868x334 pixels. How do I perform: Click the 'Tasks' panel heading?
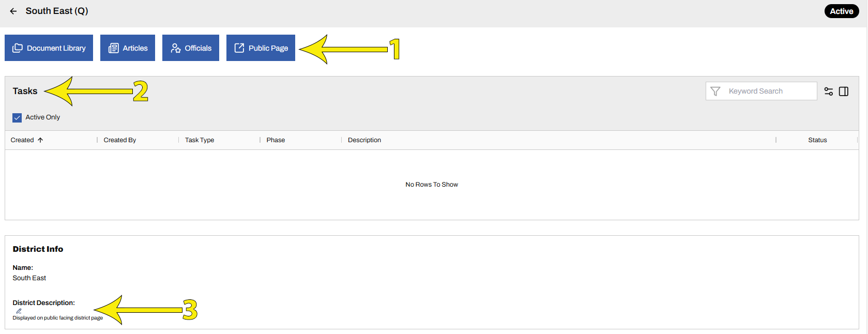click(x=25, y=91)
